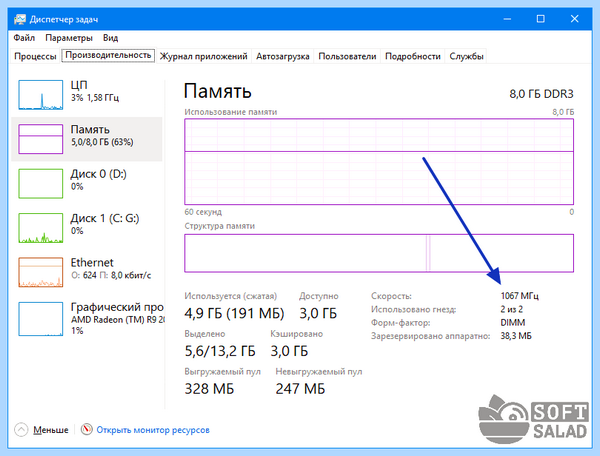Click the resource monitor gauge icon
Viewport: 600px width, 456px height.
[x=87, y=429]
